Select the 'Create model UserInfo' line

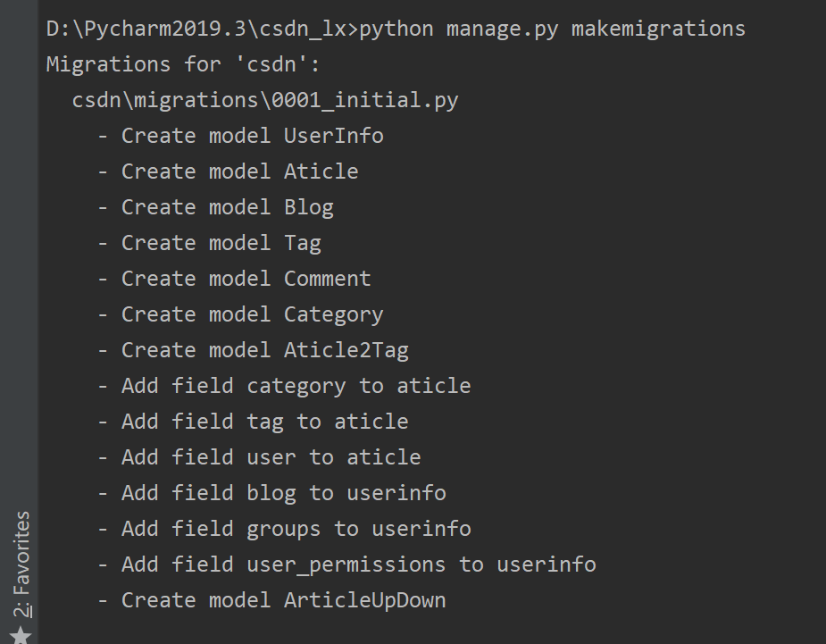pos(240,136)
